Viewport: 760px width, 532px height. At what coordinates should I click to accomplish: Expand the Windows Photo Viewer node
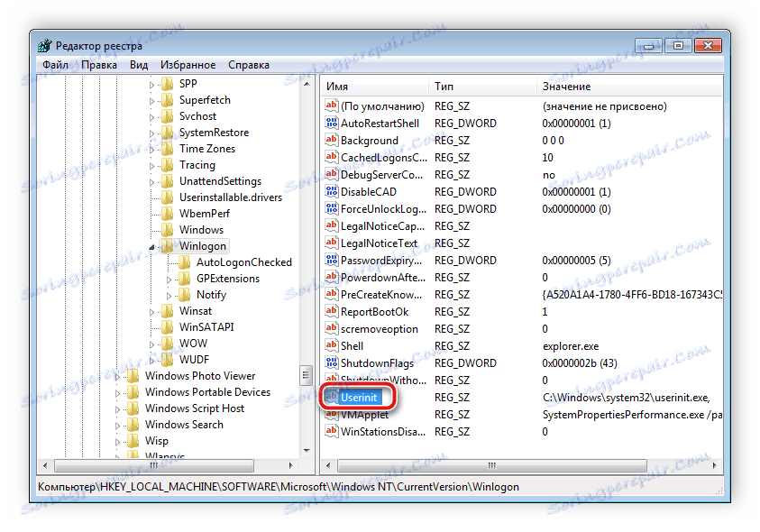tap(117, 377)
